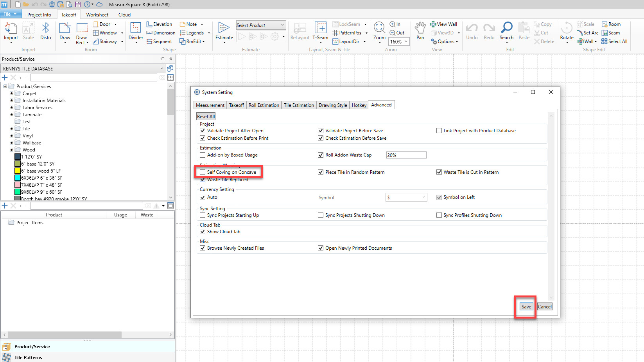Click the product search input field
This screenshot has width=644, height=362.
94,77
